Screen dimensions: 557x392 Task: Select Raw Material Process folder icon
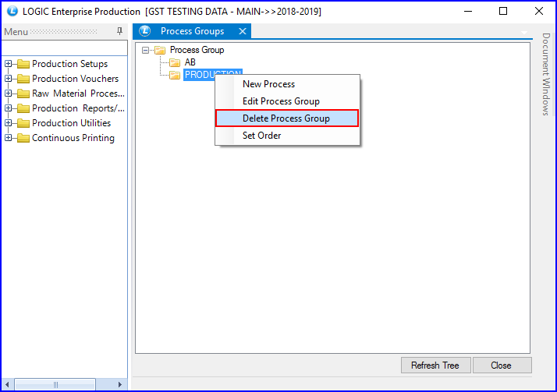point(23,94)
